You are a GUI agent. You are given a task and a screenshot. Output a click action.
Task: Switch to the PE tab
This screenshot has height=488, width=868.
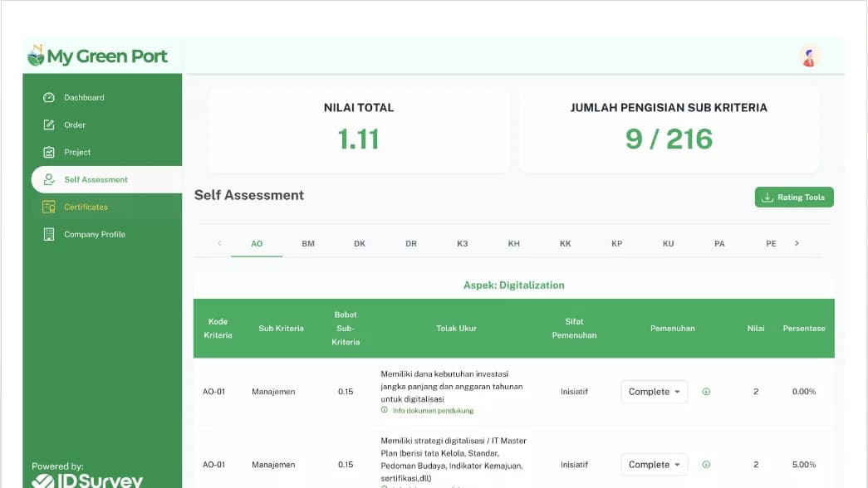[771, 243]
